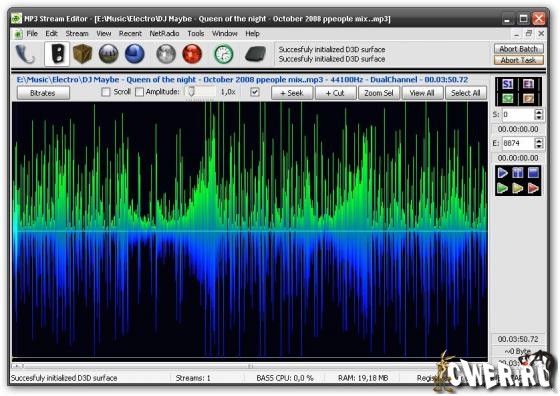The height and width of the screenshot is (396, 560).
Task: Adjust the Amplitude slider handle
Action: (191, 92)
